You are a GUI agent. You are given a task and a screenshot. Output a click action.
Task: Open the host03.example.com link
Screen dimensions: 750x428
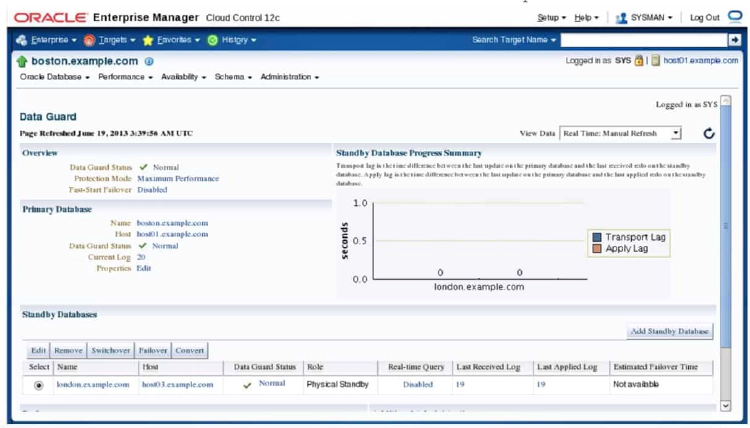click(177, 384)
